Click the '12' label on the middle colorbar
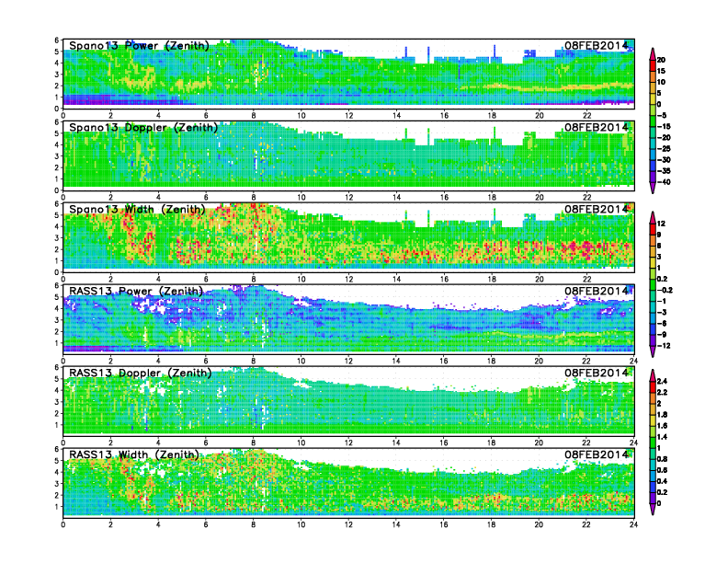The image size is (728, 563). [x=661, y=224]
